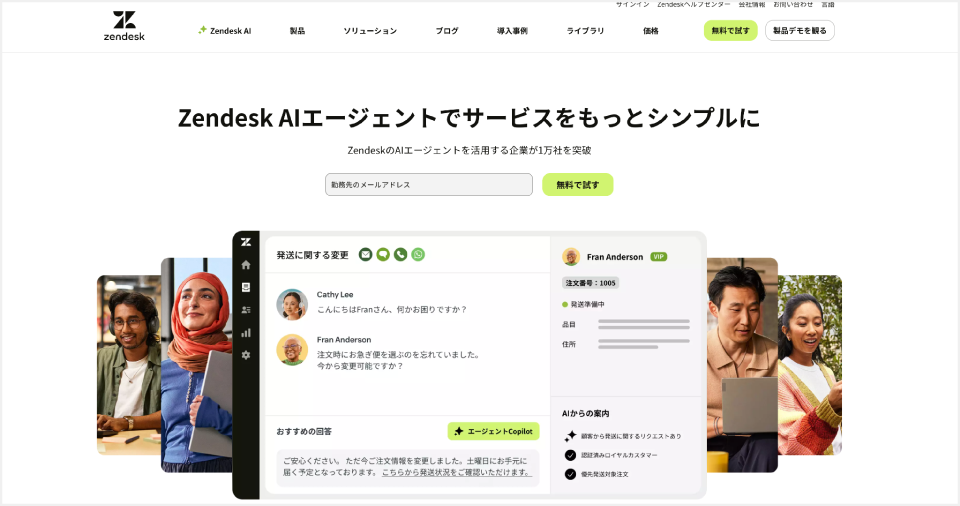960x506 pixels.
Task: Click Fran Anderson's avatar in the profile panel
Action: 571,257
